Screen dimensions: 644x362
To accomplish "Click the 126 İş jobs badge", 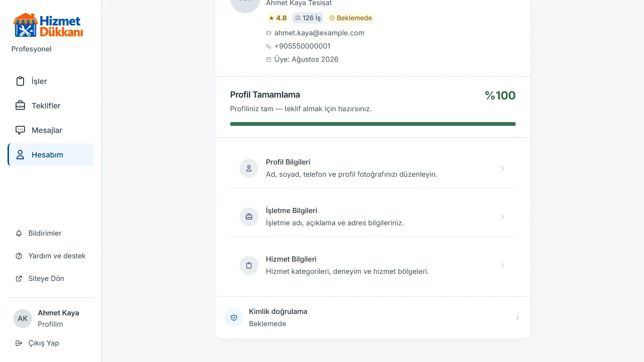I will [x=308, y=18].
